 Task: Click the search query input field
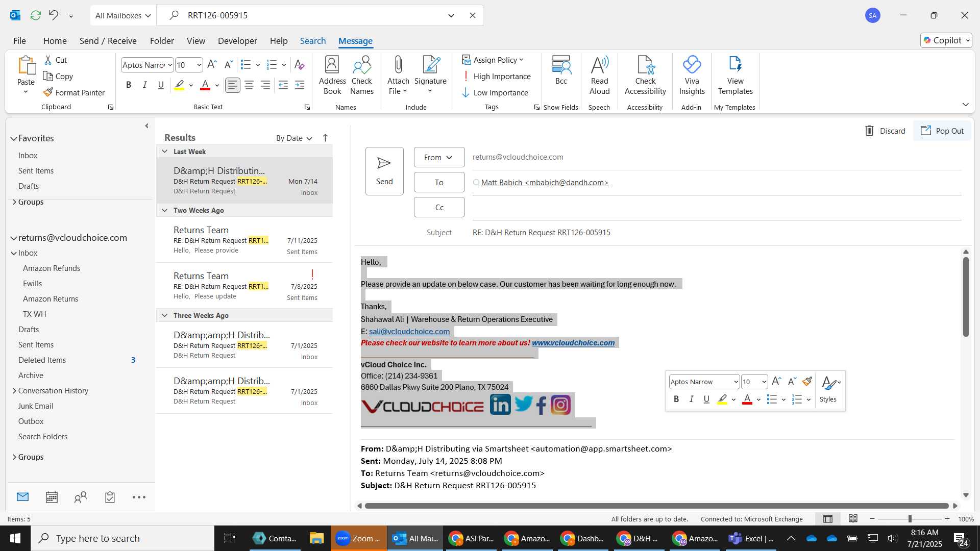coord(314,15)
